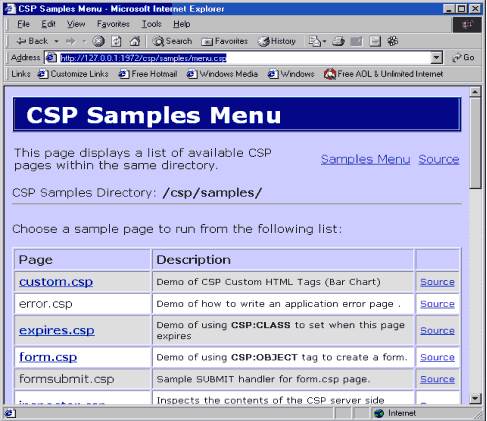Image resolution: width=487 pixels, height=421 pixels.
Task: Click the Description column header
Action: click(283, 260)
